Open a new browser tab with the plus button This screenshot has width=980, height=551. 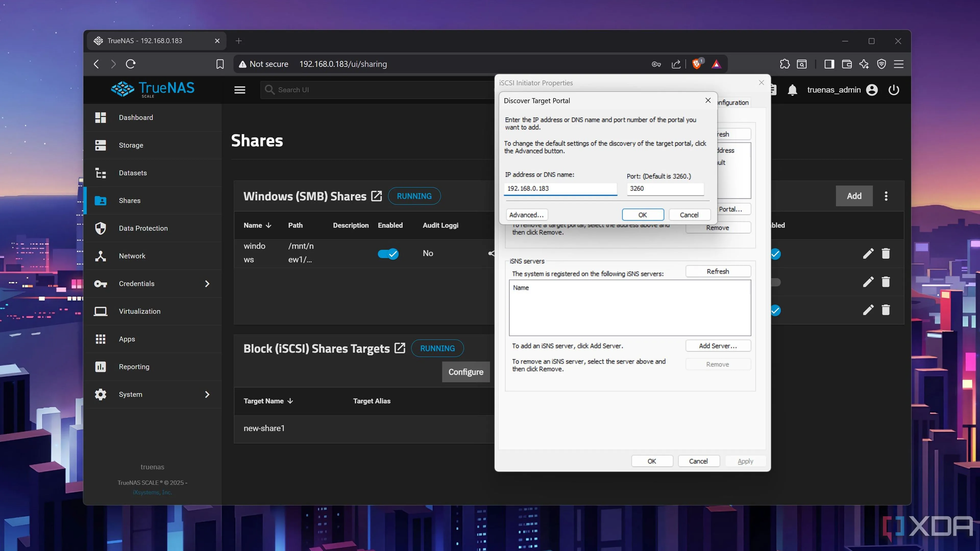coord(239,41)
